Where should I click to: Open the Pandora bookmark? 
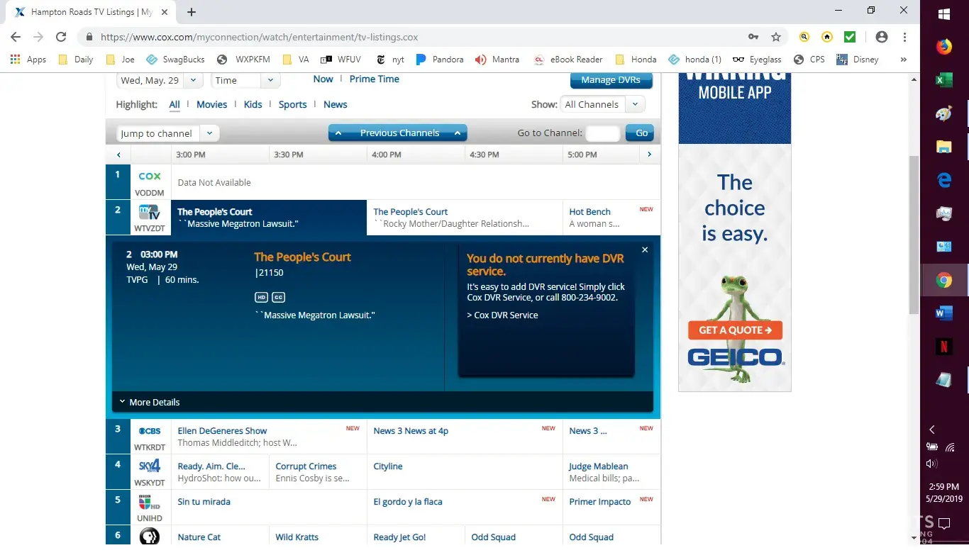pyautogui.click(x=440, y=60)
